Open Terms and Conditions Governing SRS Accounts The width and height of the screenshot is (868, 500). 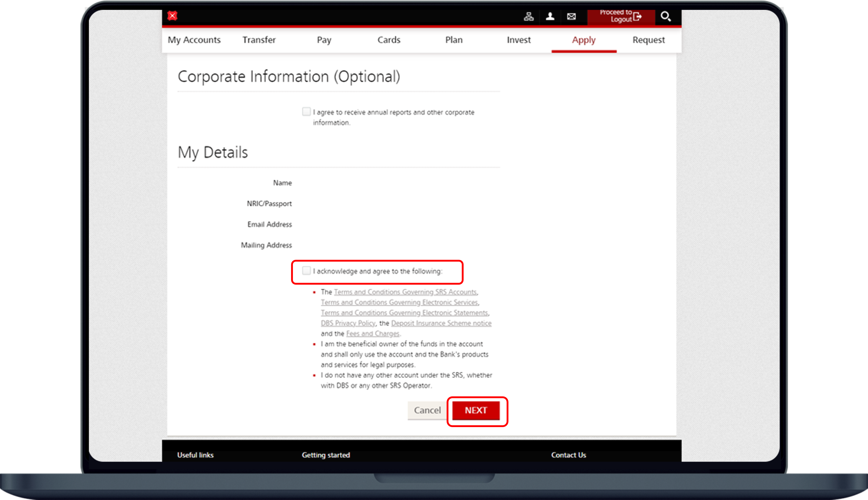coord(405,292)
